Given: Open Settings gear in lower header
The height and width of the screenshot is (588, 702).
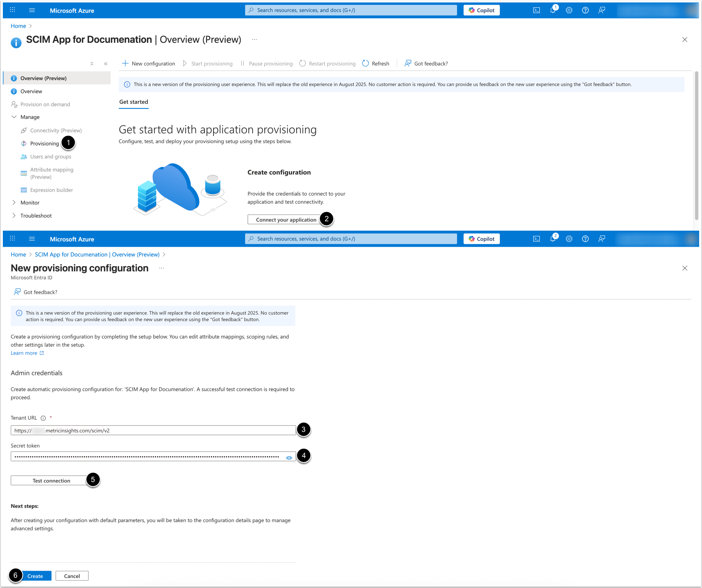Looking at the screenshot, I should (x=569, y=239).
